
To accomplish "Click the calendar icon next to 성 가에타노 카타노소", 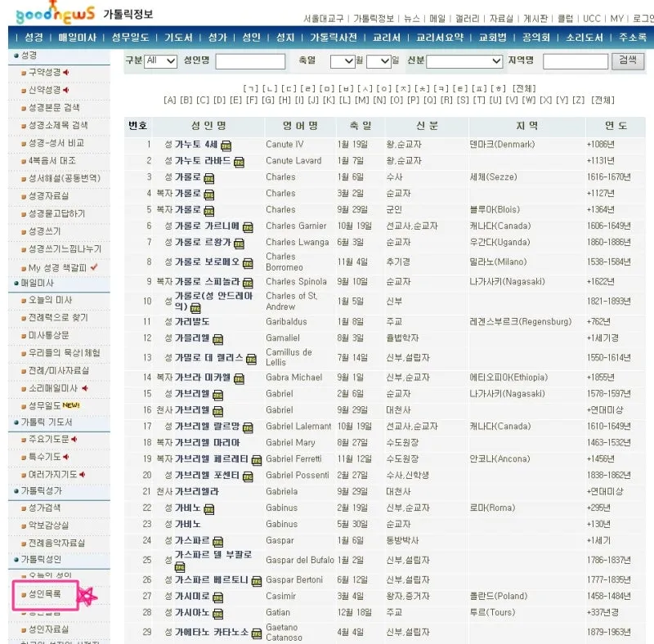I will [x=256, y=633].
